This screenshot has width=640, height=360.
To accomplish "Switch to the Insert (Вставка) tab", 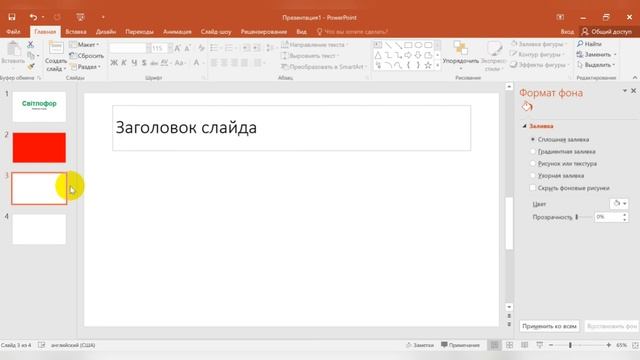I will (x=76, y=31).
